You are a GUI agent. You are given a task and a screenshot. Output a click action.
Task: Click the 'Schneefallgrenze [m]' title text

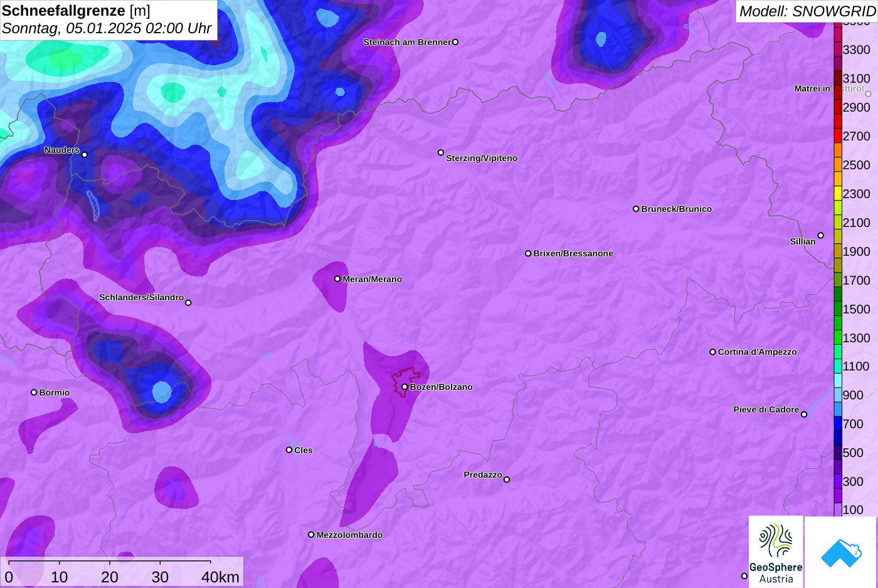(76, 11)
